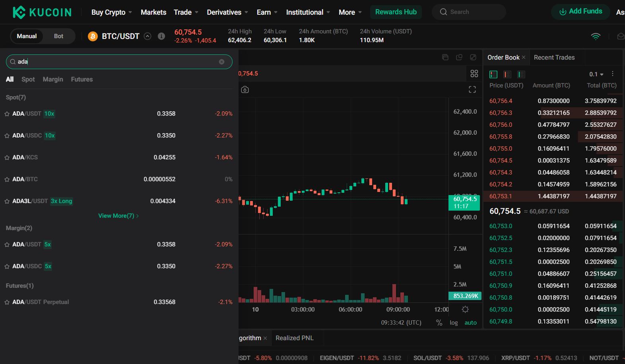The height and width of the screenshot is (364, 625).
Task: Expand the Institutional menu
Action: (308, 12)
